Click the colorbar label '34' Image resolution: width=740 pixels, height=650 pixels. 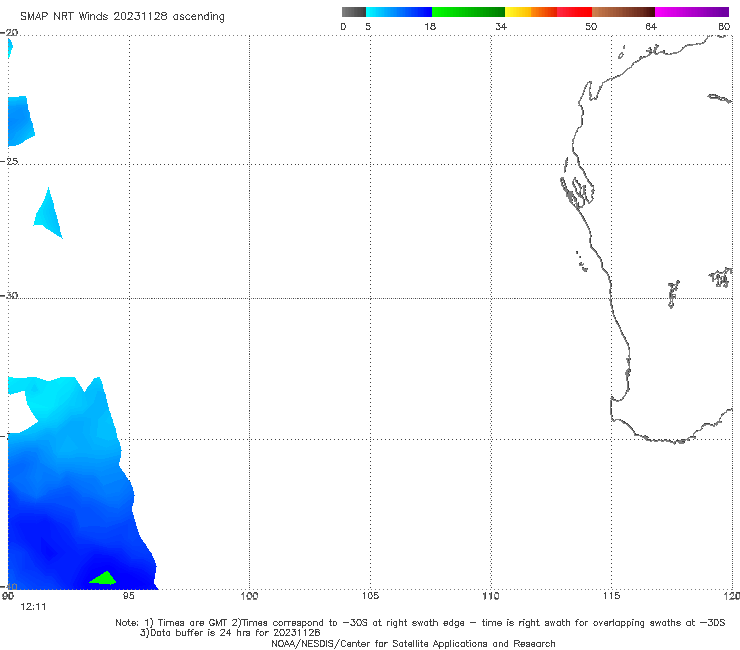(x=501, y=26)
